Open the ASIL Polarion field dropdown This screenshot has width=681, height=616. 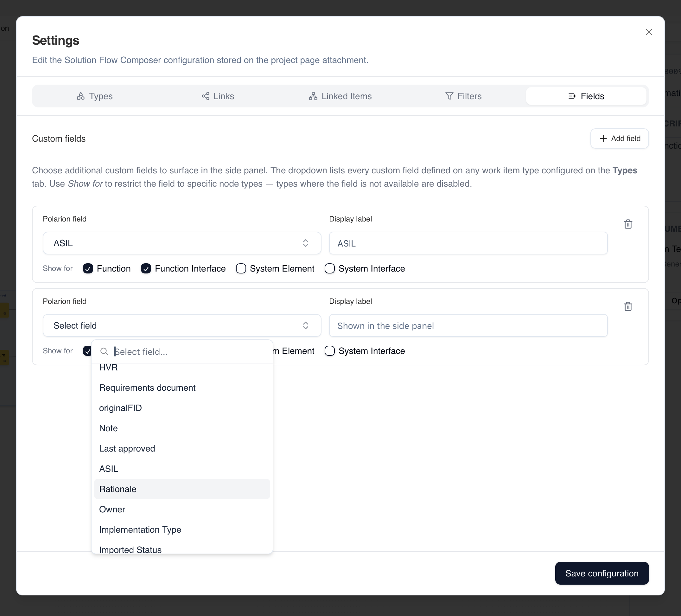coord(182,243)
